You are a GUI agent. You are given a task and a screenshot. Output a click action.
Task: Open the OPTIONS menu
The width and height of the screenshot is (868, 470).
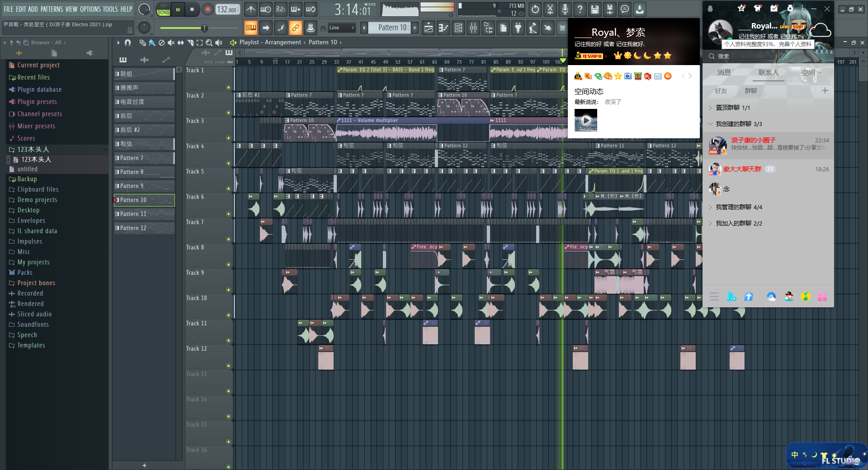90,9
